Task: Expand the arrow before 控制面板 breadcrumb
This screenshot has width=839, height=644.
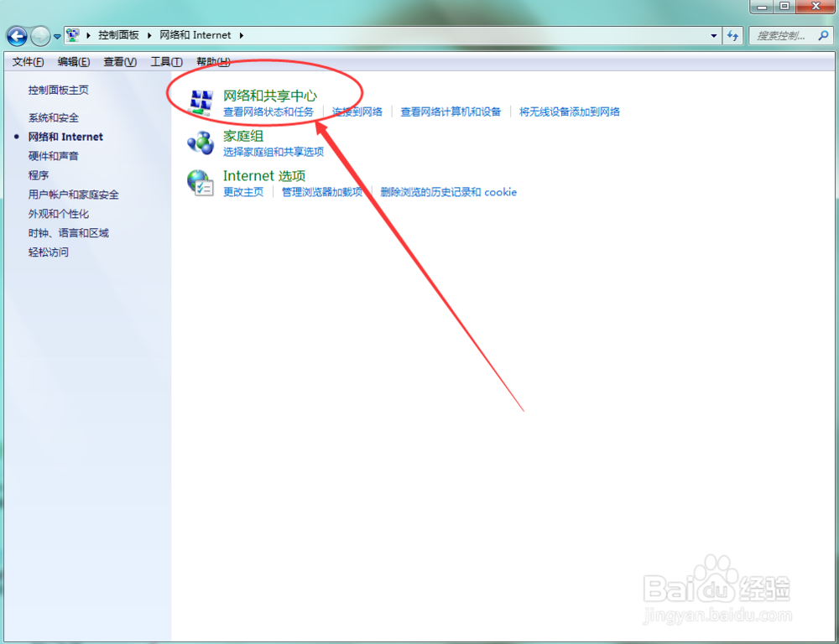Action: (x=89, y=35)
